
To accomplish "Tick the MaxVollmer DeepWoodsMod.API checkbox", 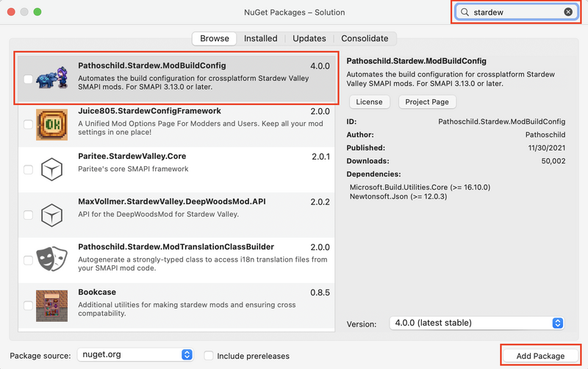I will [28, 215].
